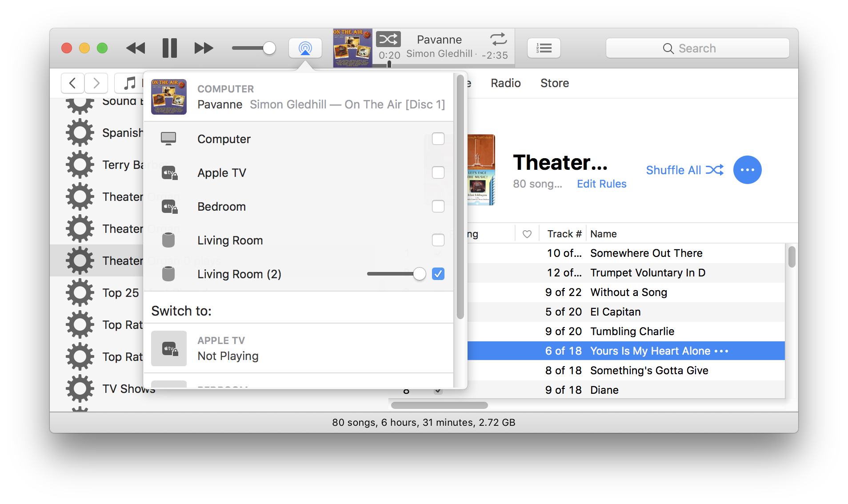Click the horizontal scrollbar below song list

[439, 405]
